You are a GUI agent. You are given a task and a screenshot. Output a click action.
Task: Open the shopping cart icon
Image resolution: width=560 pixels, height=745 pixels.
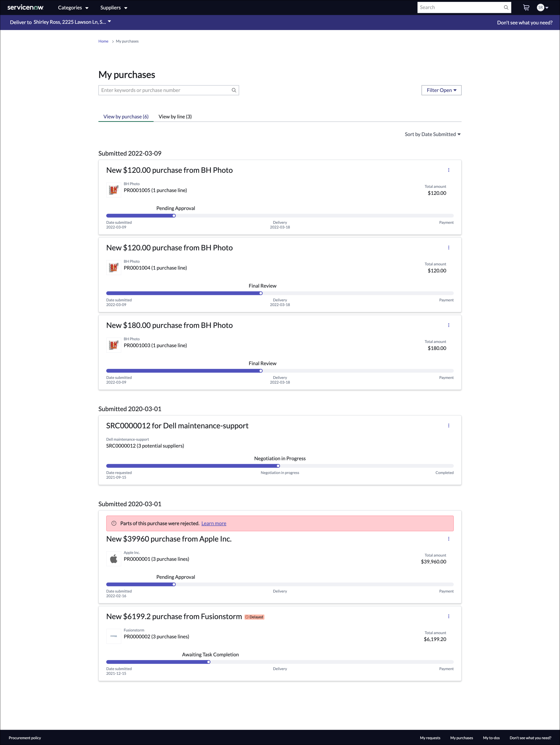pos(526,7)
